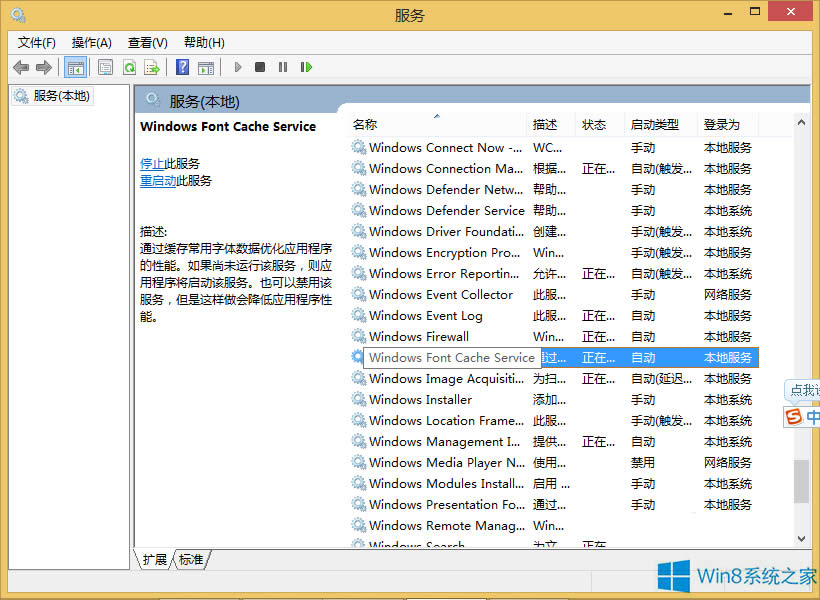Click the back navigation arrow
The height and width of the screenshot is (600, 820).
click(21, 67)
